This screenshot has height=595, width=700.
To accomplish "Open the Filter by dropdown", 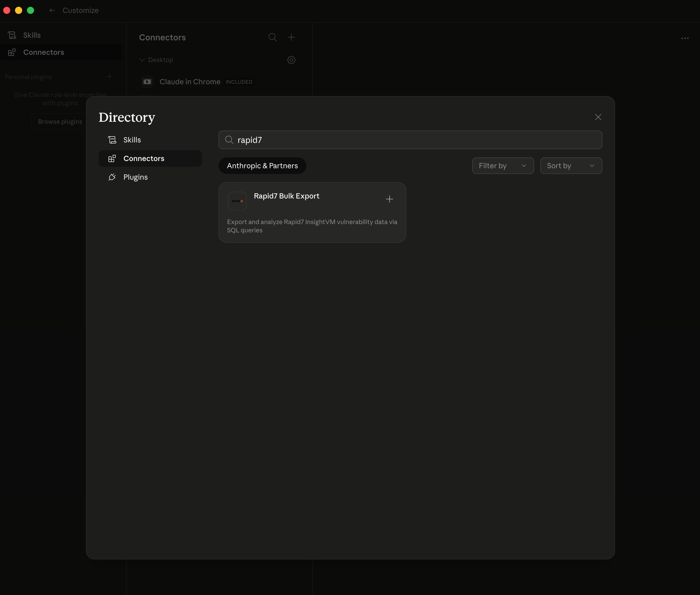I will 503,166.
